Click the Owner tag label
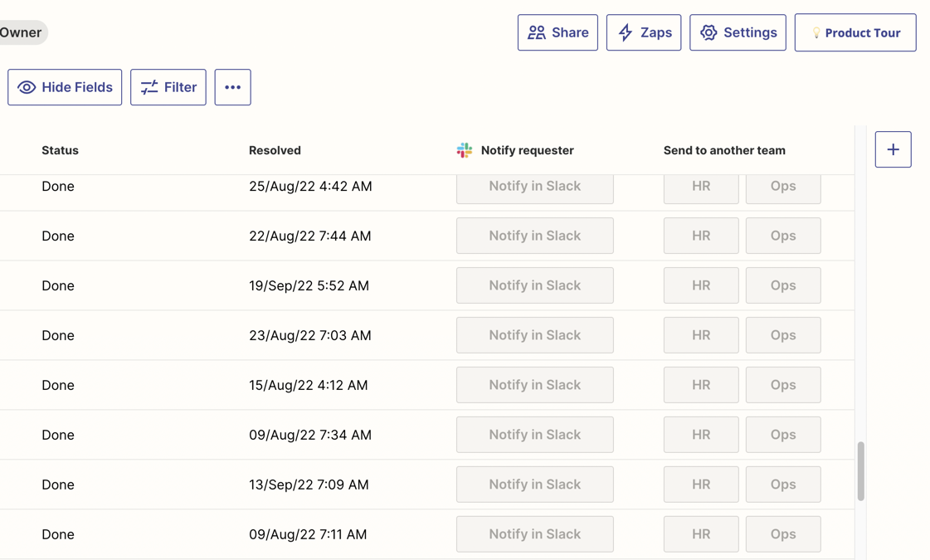Screen dimensions: 930x560 (x=21, y=32)
